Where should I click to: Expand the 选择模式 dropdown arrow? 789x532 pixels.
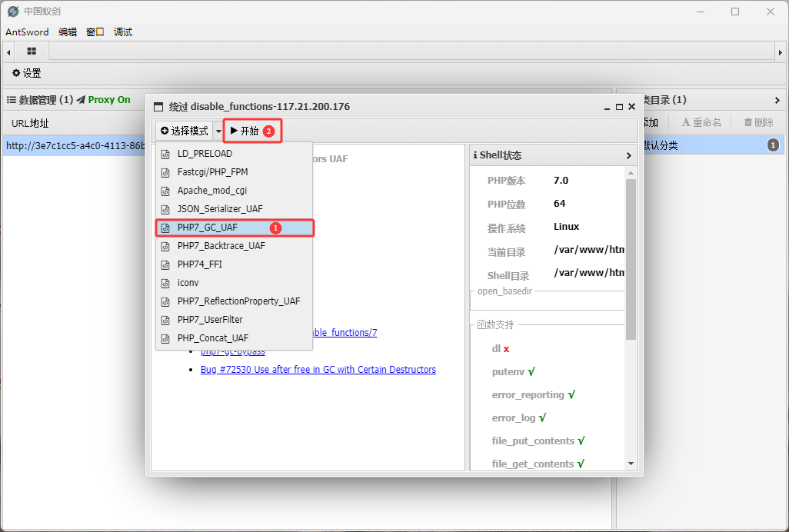[218, 131]
